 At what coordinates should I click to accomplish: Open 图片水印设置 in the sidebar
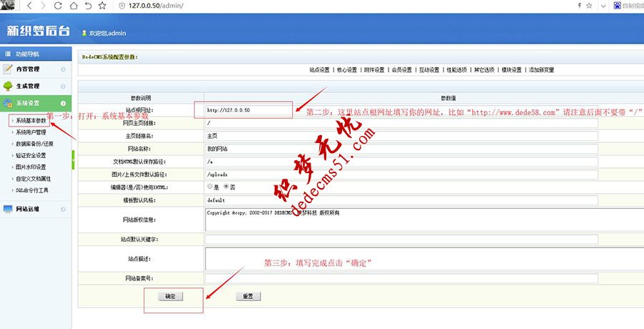(31, 167)
